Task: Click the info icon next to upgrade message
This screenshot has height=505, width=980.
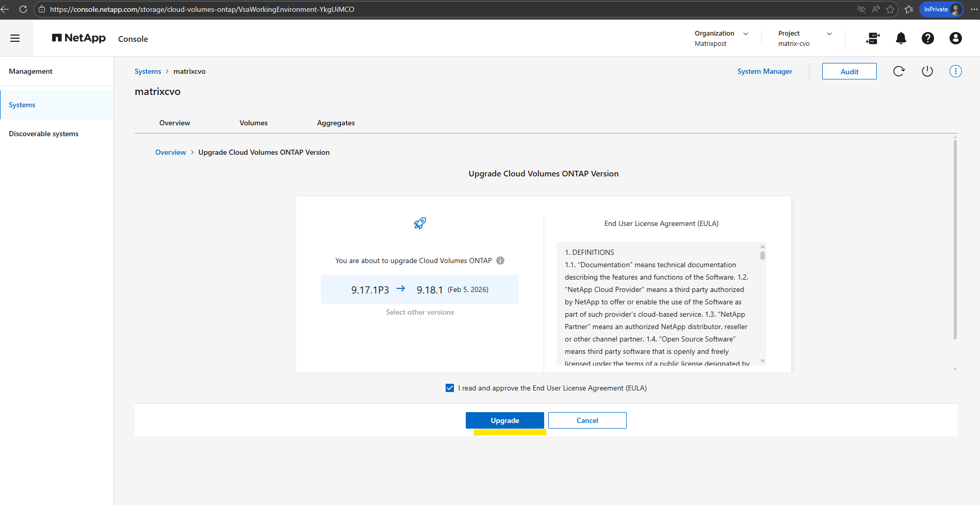Action: coord(500,260)
